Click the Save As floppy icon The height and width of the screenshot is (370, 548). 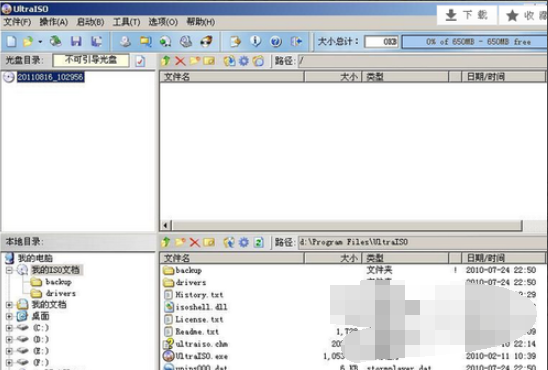(x=96, y=41)
